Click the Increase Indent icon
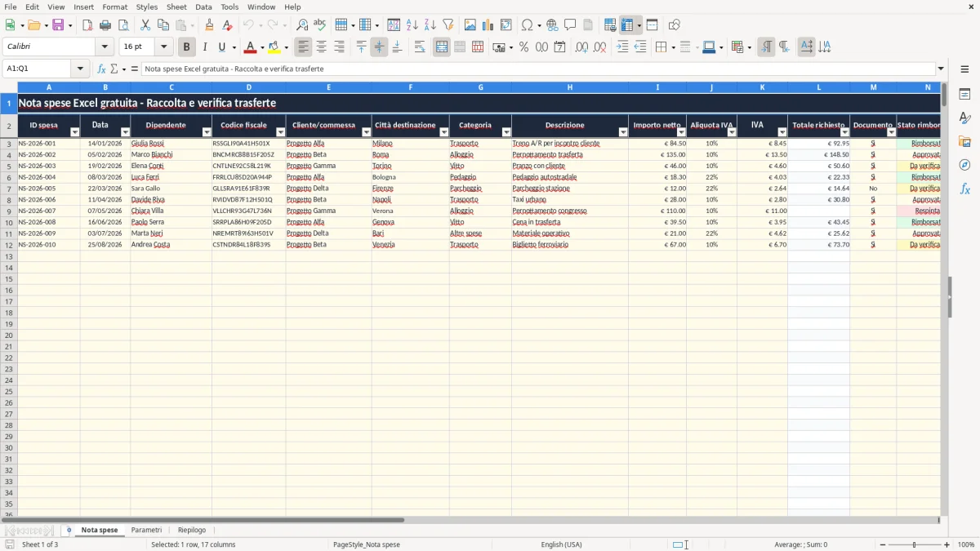Viewport: 980px width, 551px height. point(622,47)
